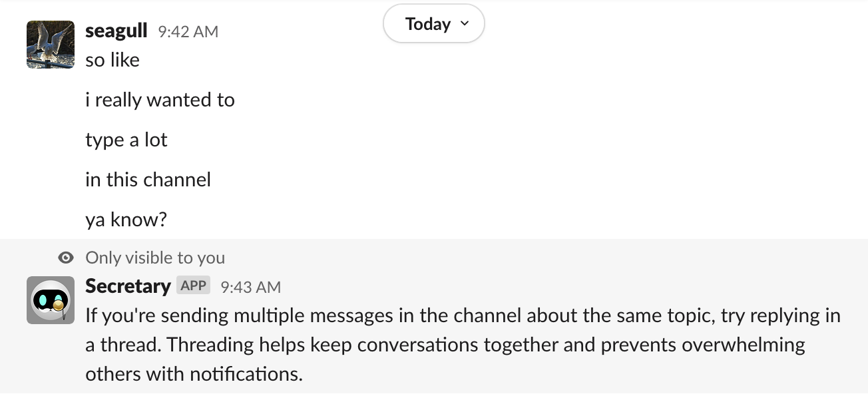Select the "type a lot" message

point(126,140)
